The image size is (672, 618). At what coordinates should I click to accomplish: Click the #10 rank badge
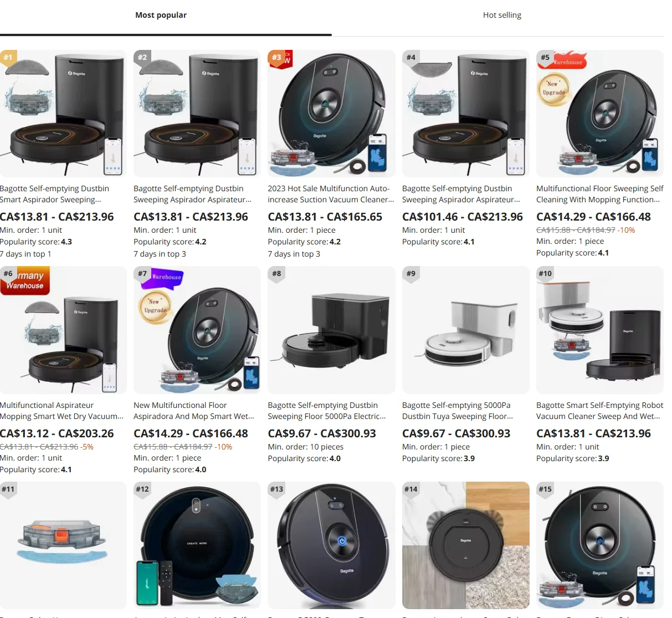click(x=545, y=274)
